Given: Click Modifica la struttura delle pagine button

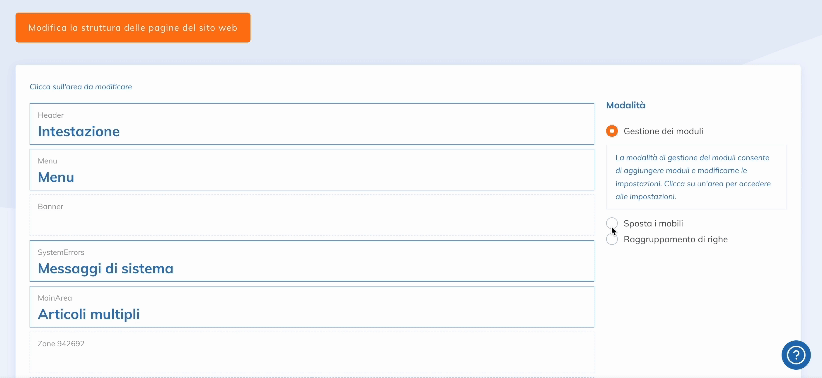Looking at the screenshot, I should 133,28.
